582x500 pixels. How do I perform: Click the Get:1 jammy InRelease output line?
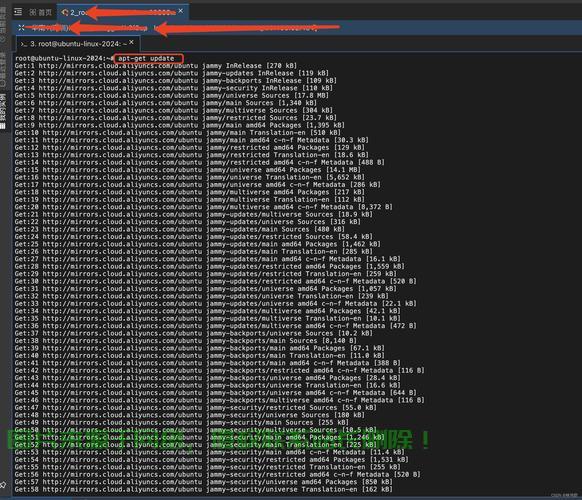156,66
